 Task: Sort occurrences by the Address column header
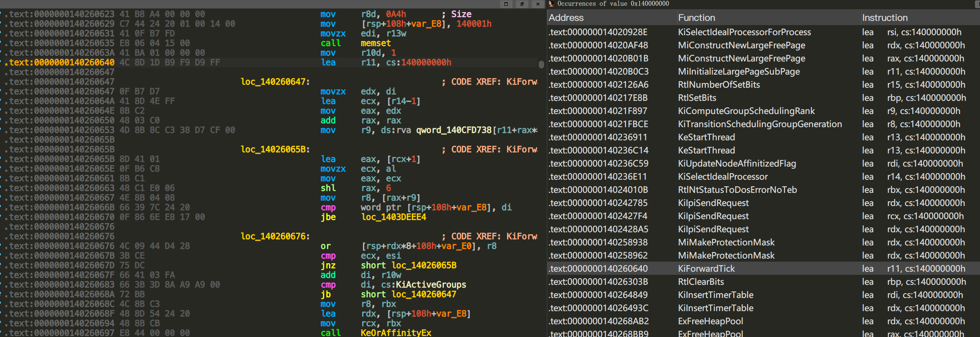[x=611, y=18]
